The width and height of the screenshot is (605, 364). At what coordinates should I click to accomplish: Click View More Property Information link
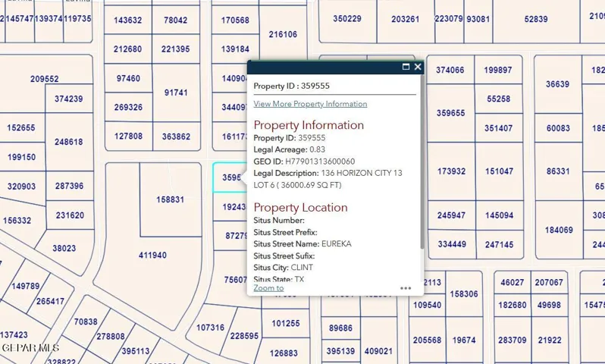click(310, 104)
